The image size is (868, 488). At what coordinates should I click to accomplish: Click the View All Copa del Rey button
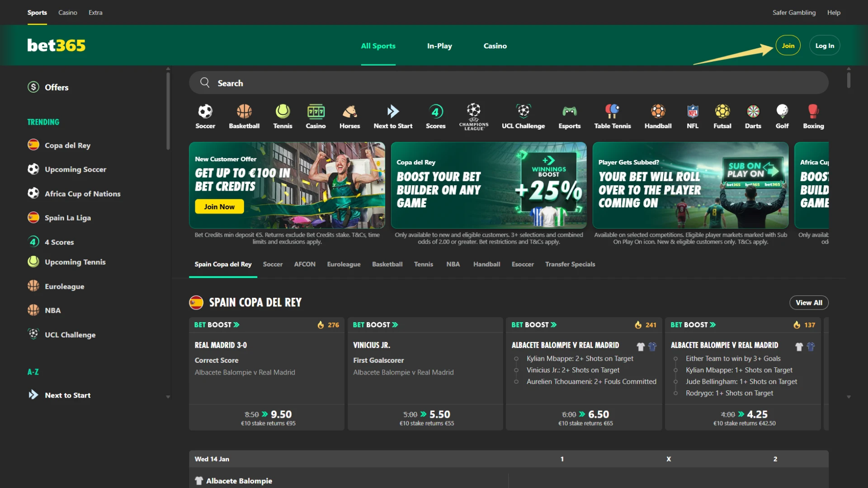[809, 302]
